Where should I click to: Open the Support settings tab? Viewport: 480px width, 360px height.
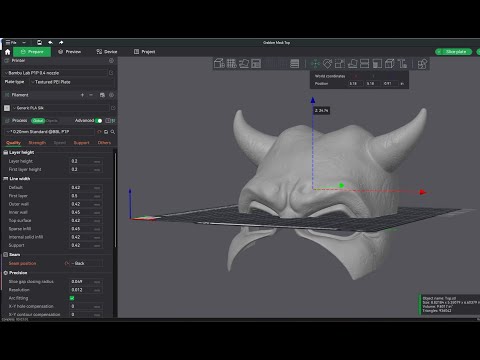click(x=81, y=143)
